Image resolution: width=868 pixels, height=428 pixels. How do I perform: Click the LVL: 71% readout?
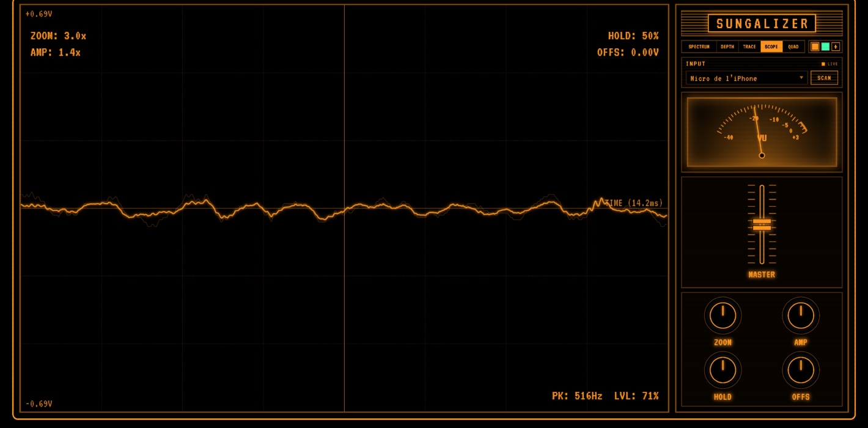tap(636, 396)
